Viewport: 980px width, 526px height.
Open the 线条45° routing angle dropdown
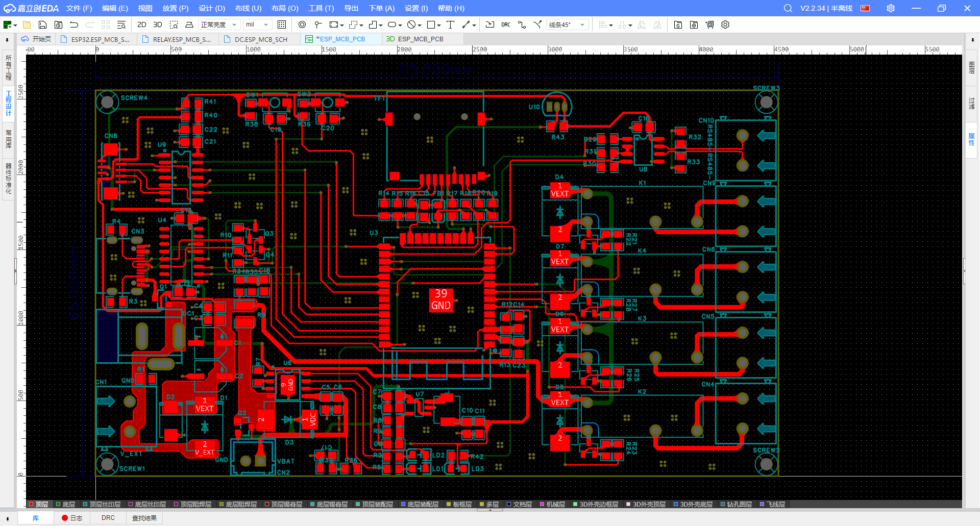[567, 24]
